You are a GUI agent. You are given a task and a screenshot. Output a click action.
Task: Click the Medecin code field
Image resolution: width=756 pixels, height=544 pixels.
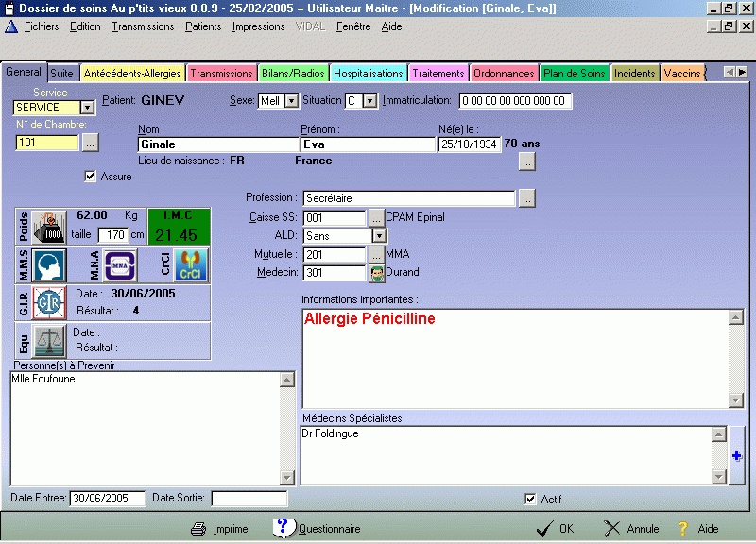(335, 273)
